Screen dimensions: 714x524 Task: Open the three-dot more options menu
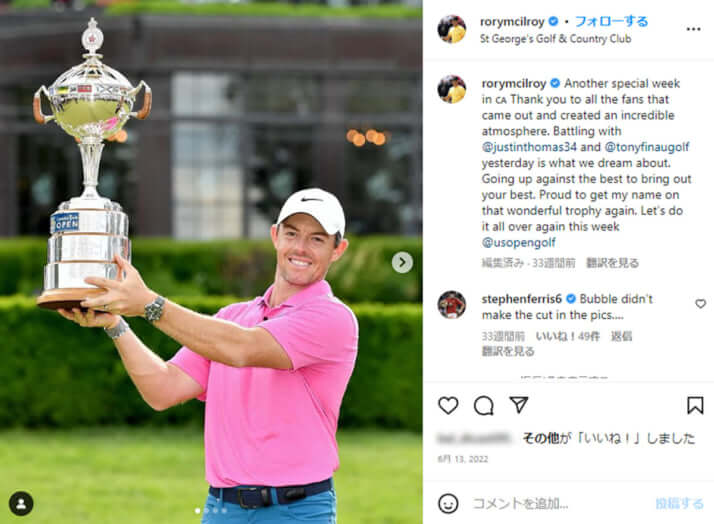pyautogui.click(x=693, y=29)
